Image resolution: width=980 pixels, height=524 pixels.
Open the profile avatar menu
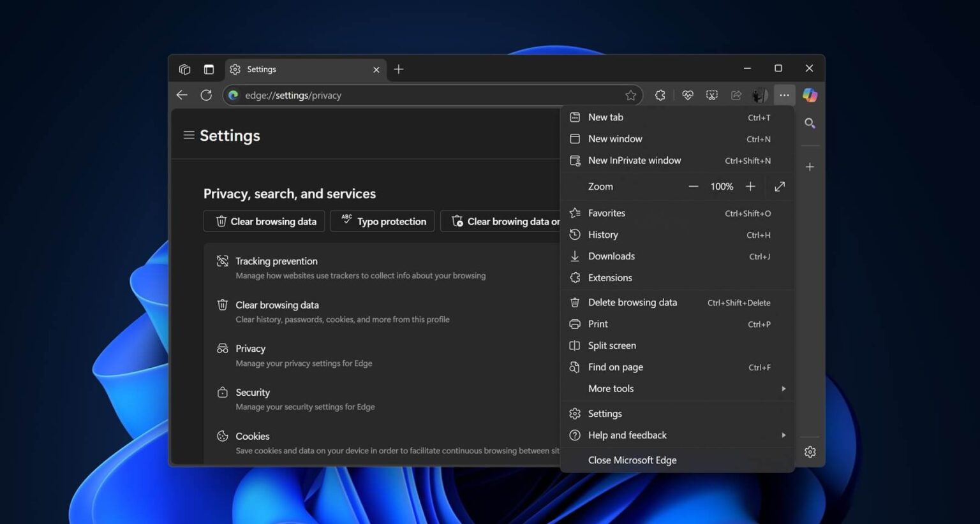[x=759, y=94]
